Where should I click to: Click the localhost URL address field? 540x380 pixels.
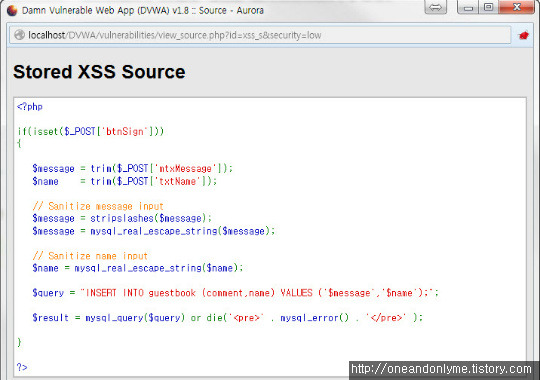(260, 35)
